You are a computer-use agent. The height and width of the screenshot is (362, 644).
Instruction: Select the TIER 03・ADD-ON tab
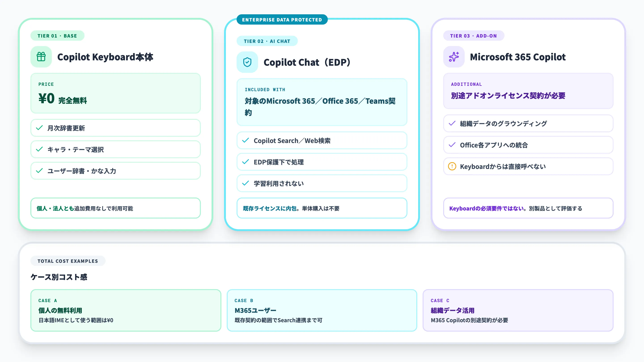tap(474, 36)
